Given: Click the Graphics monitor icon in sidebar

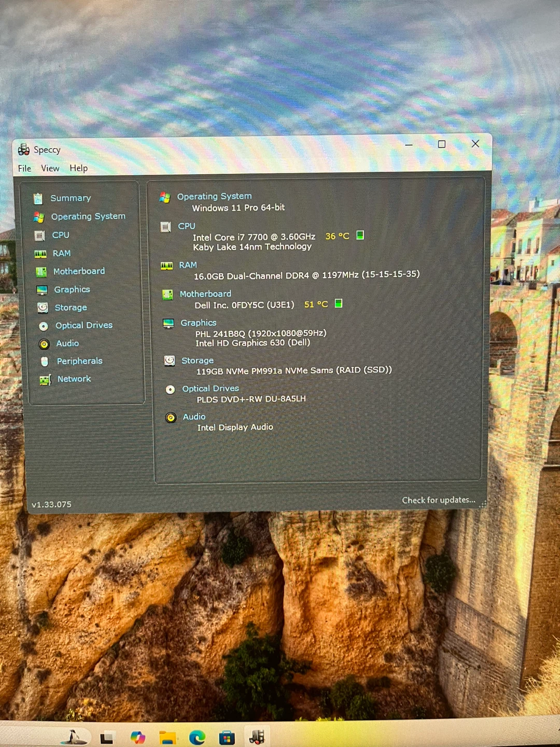Looking at the screenshot, I should [x=42, y=290].
